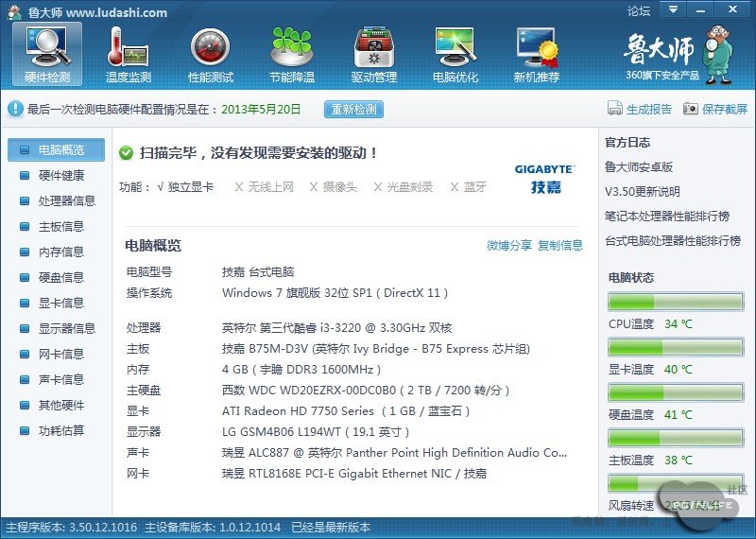Open 台式电脑处理器性能排行榜 link
This screenshot has width=756, height=539.
[x=673, y=241]
